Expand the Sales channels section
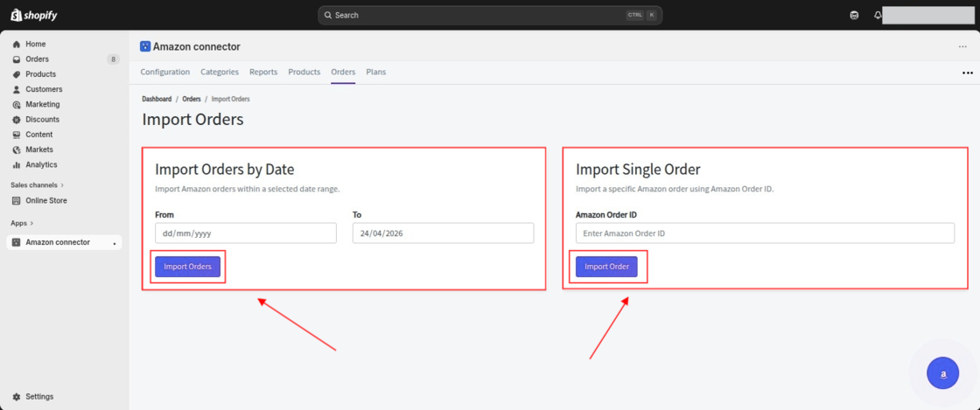Viewport: 980px width, 410px height. tap(38, 185)
